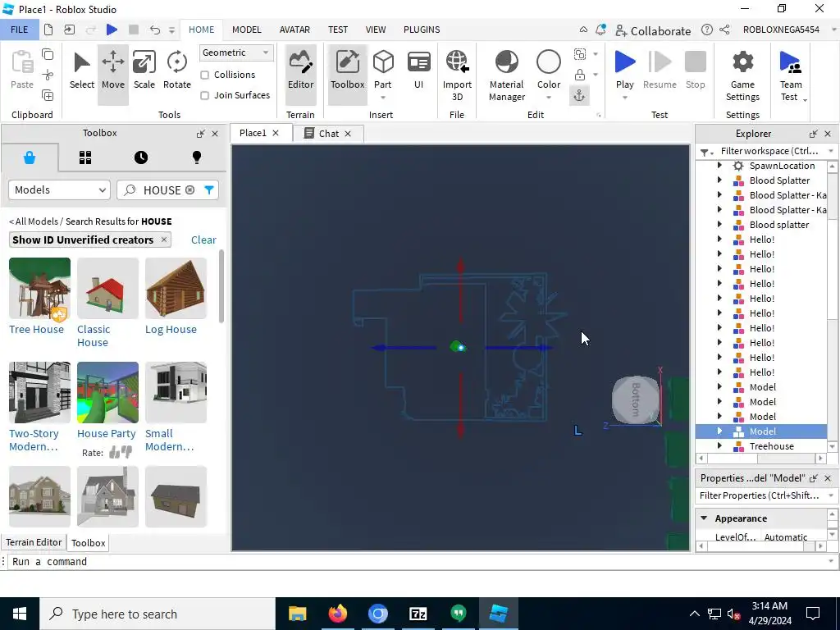Click the Collaborate button

[x=653, y=30]
